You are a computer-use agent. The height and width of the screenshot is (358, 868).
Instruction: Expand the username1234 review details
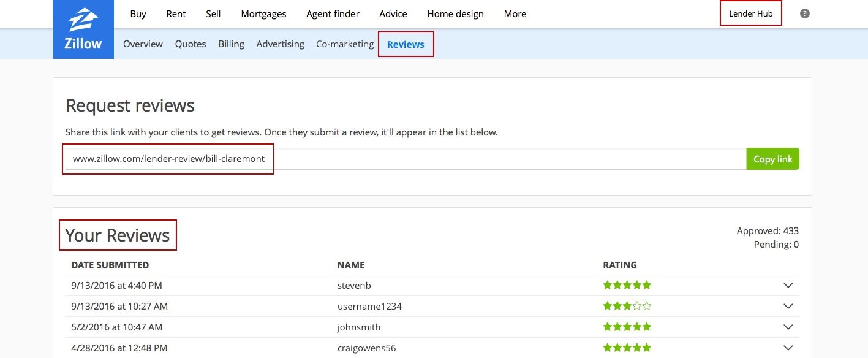tap(788, 307)
